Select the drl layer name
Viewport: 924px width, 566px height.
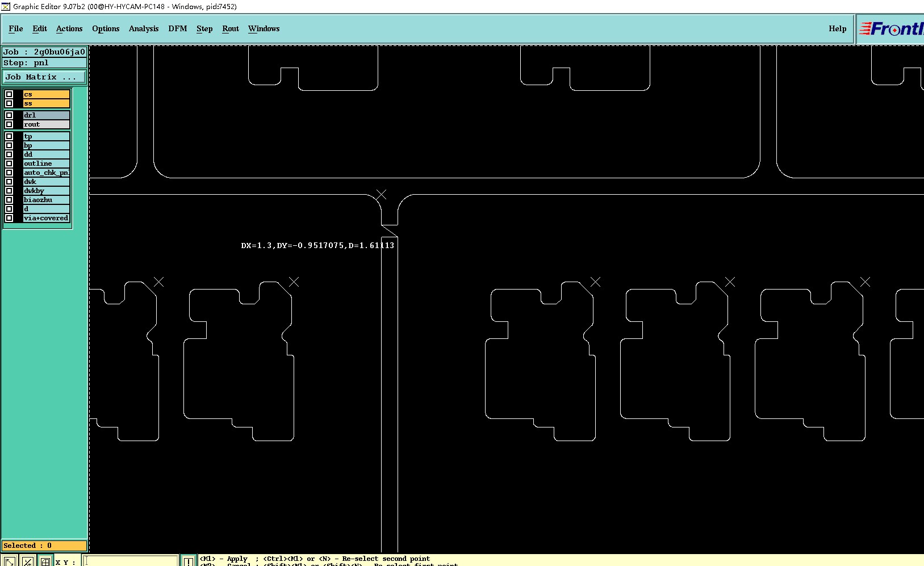(x=46, y=115)
